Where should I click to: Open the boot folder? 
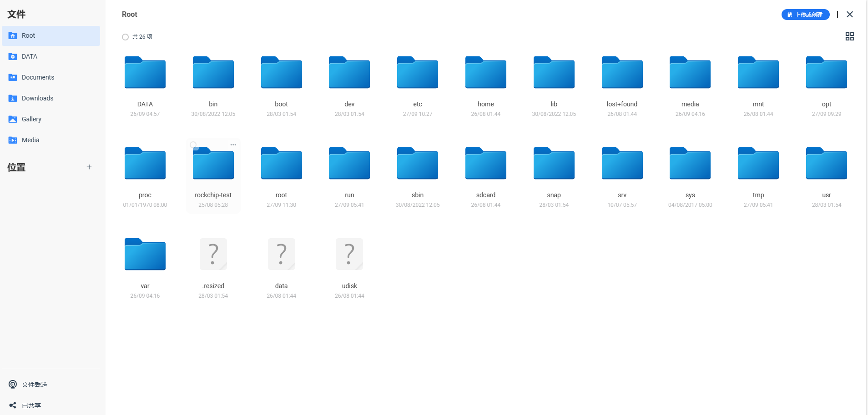[x=281, y=72]
